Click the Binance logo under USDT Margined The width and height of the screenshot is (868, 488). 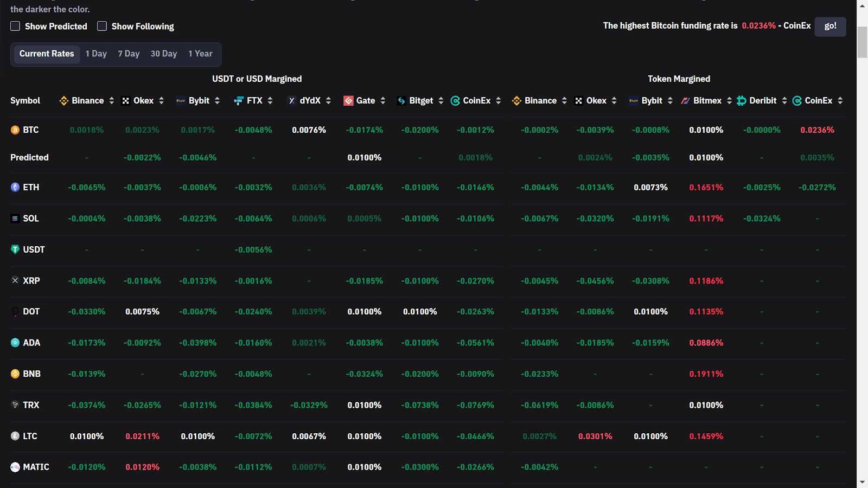[x=64, y=101]
